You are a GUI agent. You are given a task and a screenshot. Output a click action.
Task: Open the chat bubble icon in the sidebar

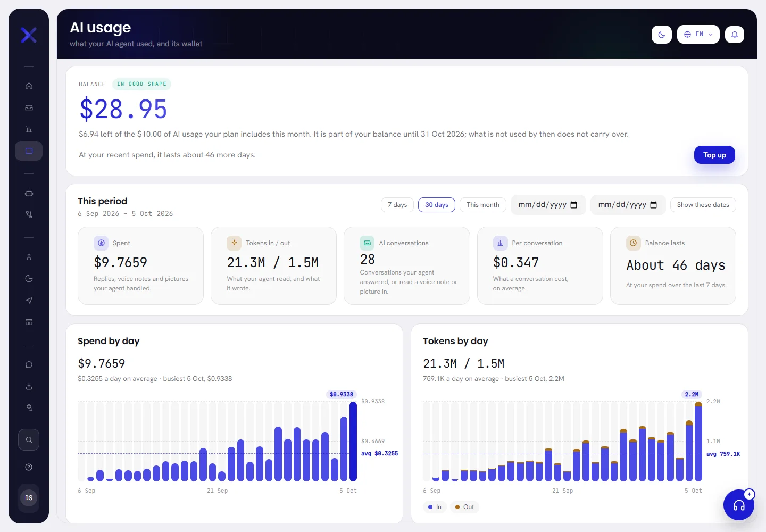click(29, 364)
